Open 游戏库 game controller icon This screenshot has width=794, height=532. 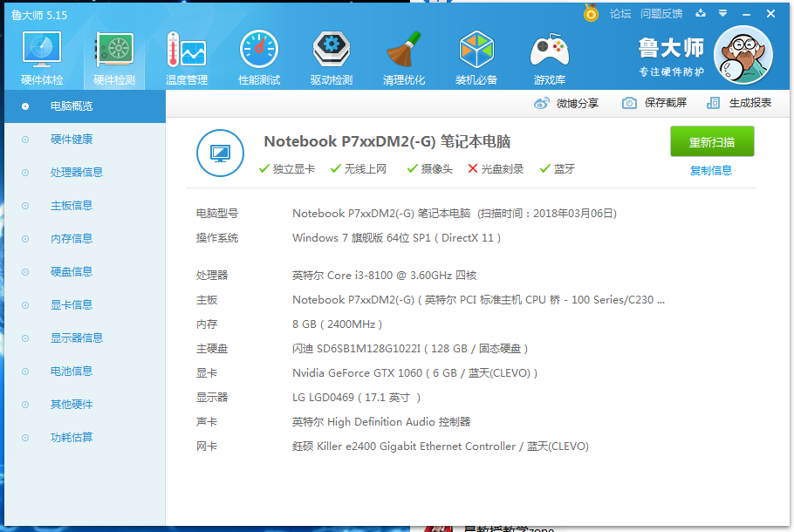coord(550,58)
